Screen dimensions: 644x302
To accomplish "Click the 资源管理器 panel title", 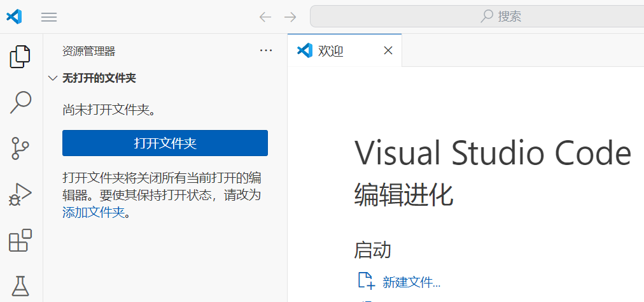I will tap(88, 52).
